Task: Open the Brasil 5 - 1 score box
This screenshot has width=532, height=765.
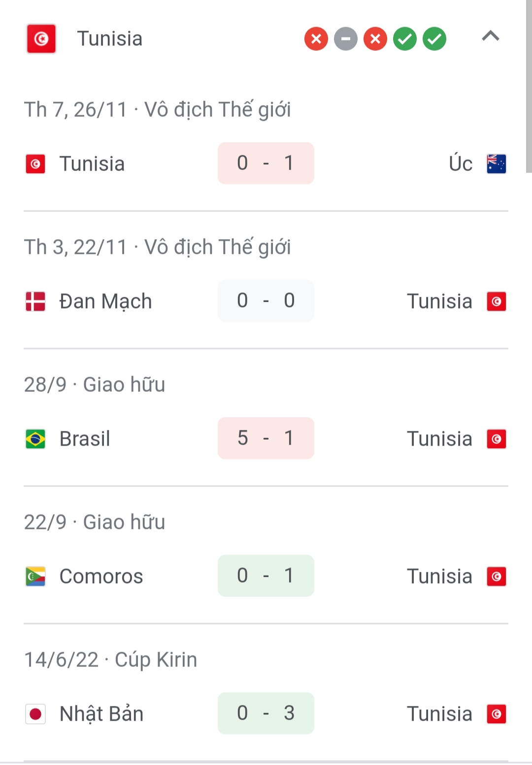Action: pos(266,438)
